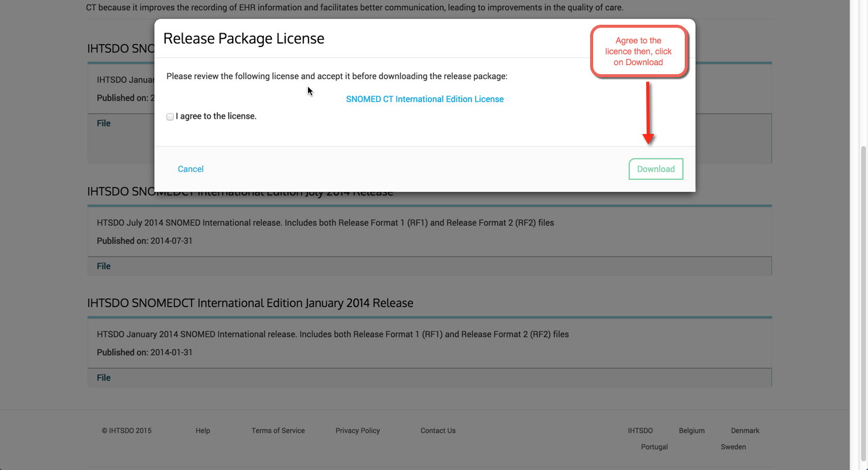Open the Privacy Policy footer link

point(357,431)
